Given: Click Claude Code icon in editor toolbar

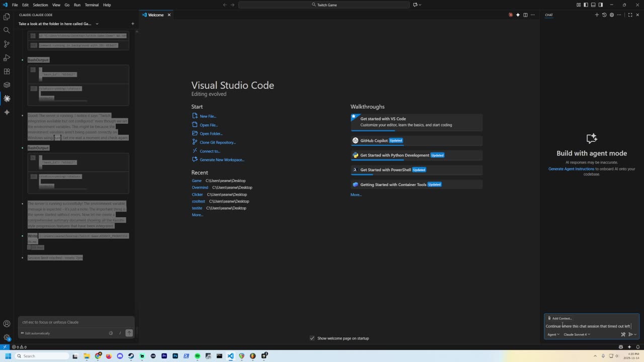Looking at the screenshot, I should 511,15.
